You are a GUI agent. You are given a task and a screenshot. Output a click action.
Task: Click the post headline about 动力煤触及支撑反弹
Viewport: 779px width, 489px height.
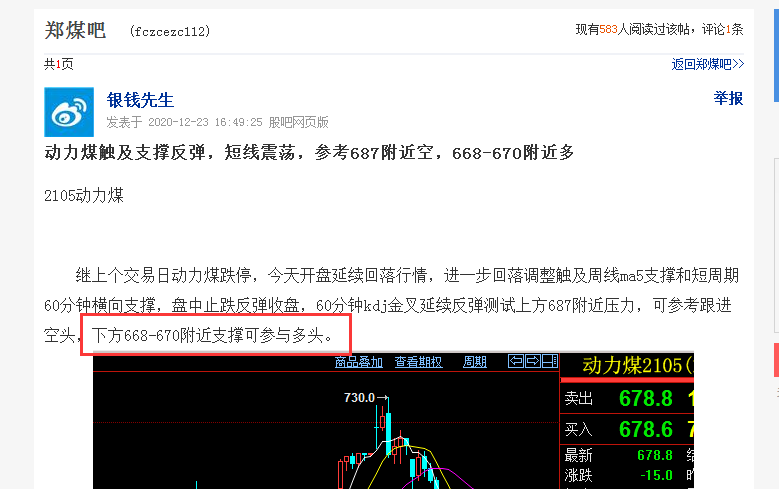coord(309,152)
